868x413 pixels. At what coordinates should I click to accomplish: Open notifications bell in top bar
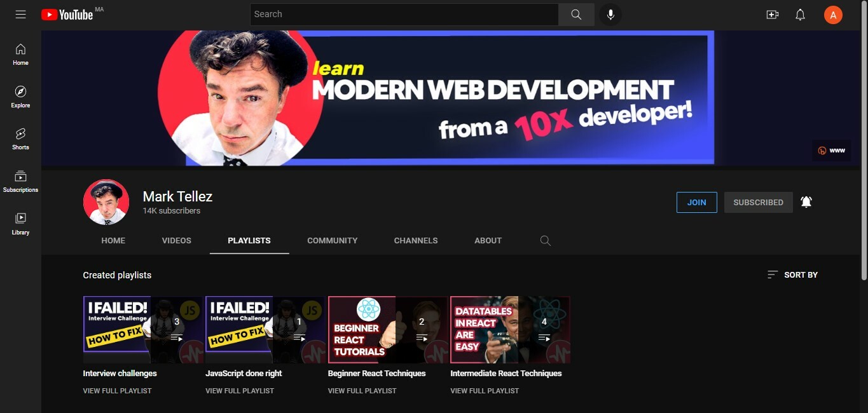(801, 14)
